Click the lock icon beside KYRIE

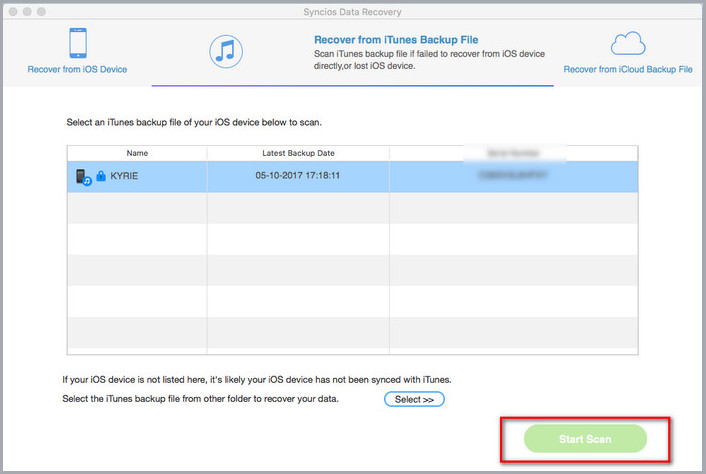click(101, 176)
